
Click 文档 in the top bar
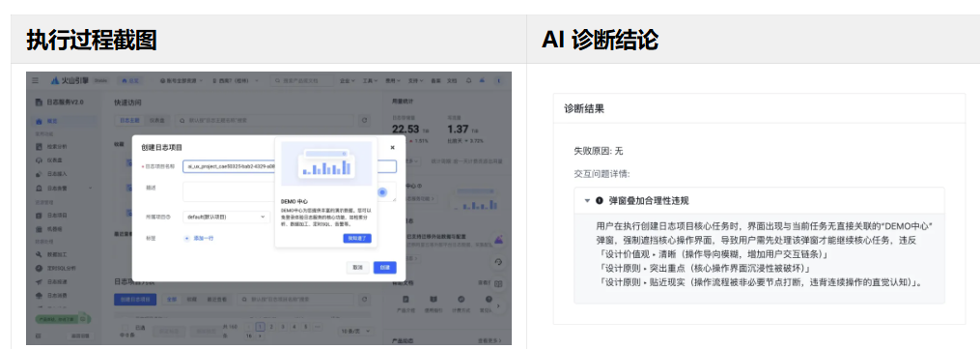click(451, 80)
